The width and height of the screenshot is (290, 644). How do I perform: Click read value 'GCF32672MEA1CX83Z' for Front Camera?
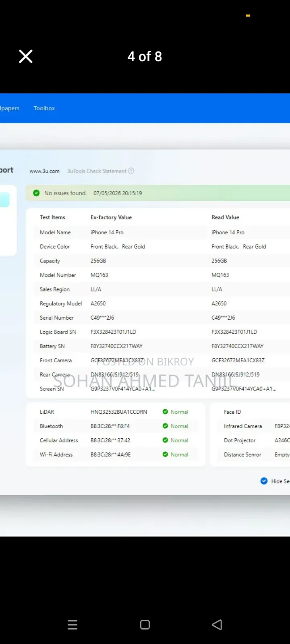(238, 360)
